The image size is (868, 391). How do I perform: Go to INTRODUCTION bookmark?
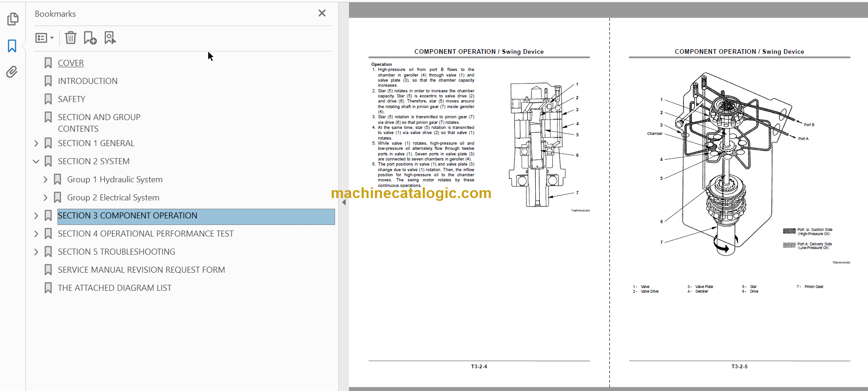88,81
